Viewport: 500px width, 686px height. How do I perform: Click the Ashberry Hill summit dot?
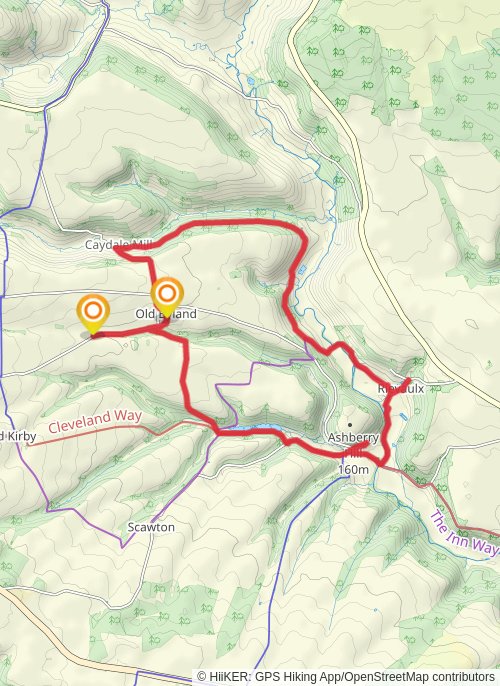coord(350,424)
